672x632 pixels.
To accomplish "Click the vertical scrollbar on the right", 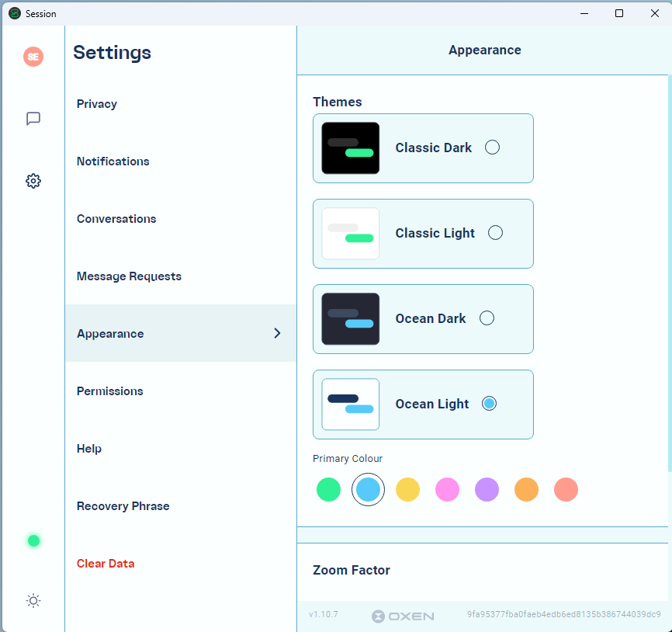I will (670, 274).
